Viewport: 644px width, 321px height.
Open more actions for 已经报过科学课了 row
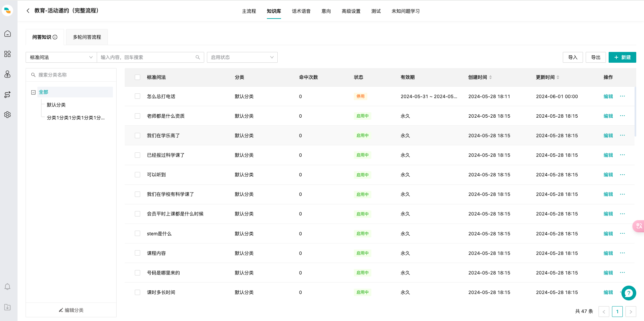tap(622, 155)
